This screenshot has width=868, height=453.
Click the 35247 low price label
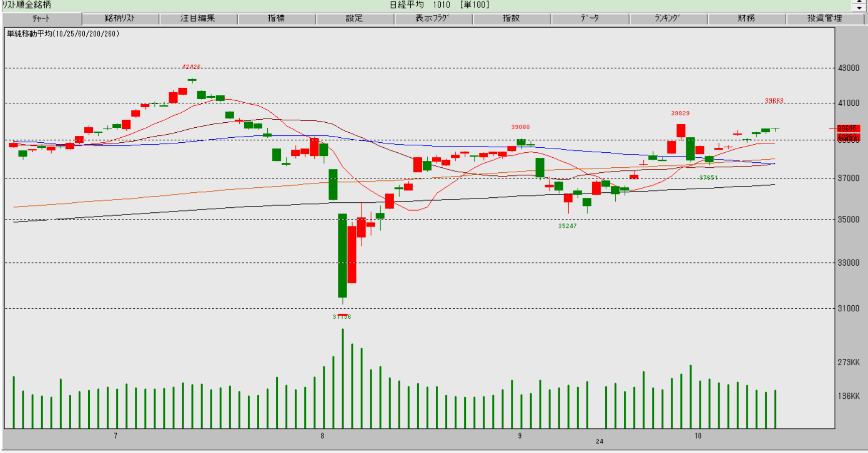pos(568,226)
